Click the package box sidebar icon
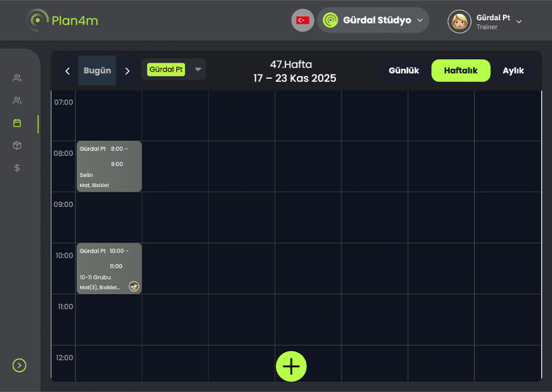552x392 pixels. (x=17, y=145)
